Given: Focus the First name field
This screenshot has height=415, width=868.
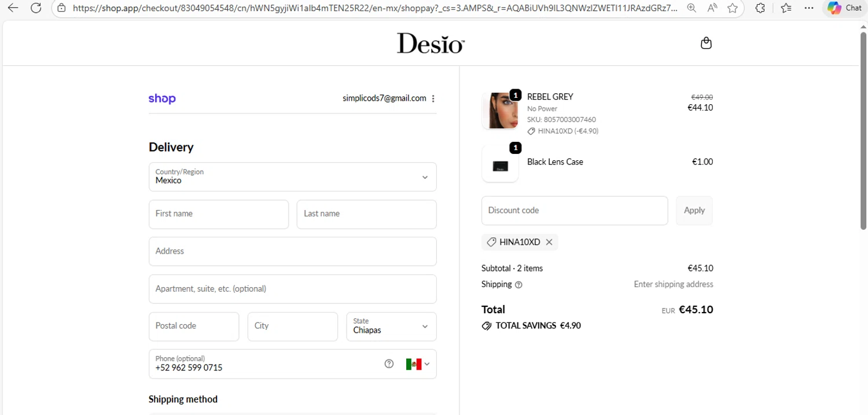Looking at the screenshot, I should tap(219, 214).
